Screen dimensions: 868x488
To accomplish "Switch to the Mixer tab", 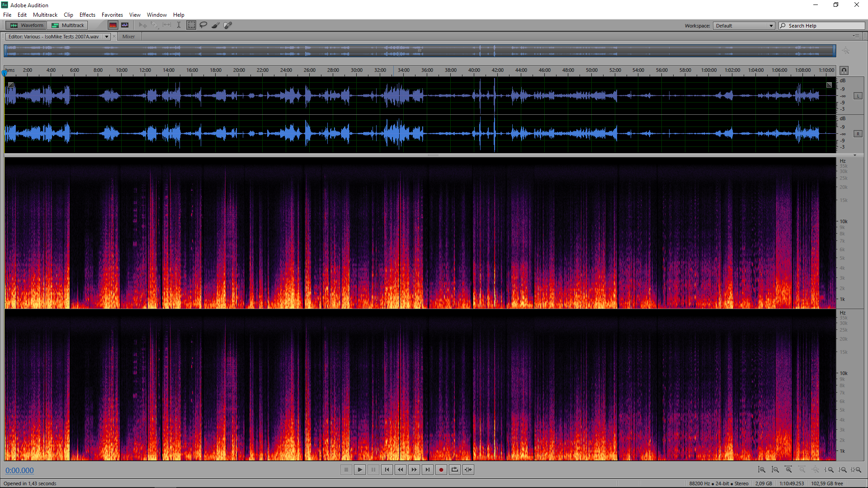I will pyautogui.click(x=128, y=37).
